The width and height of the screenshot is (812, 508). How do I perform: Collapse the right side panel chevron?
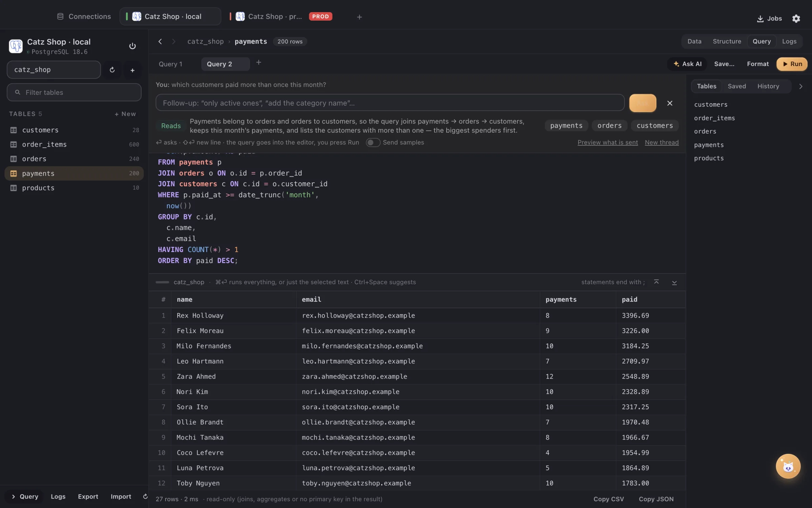click(801, 86)
